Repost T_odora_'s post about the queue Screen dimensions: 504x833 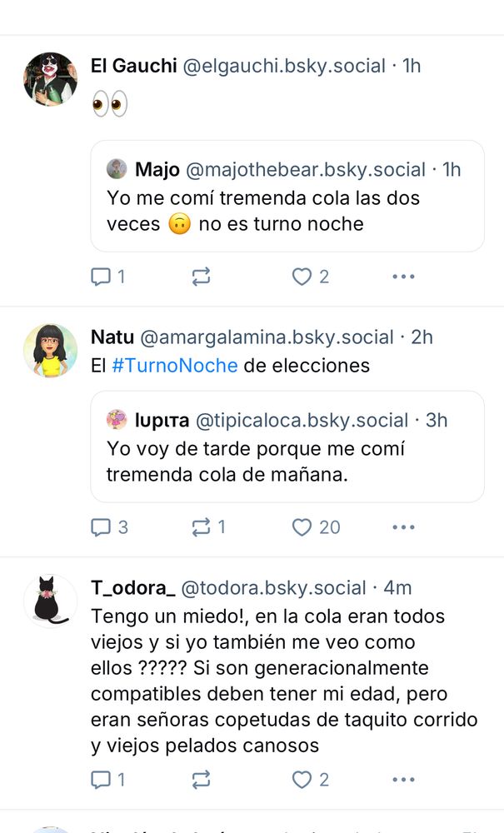[x=201, y=780]
